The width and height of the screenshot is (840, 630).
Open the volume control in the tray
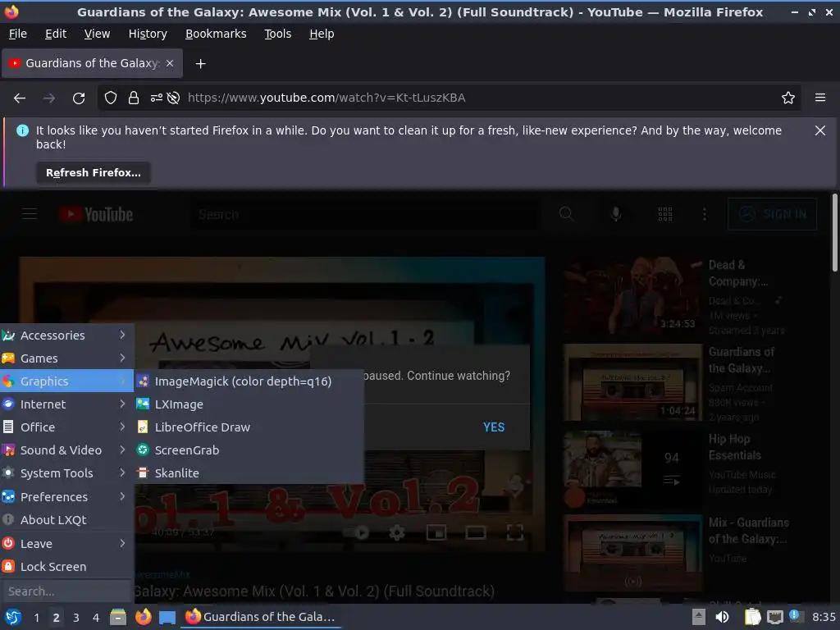pos(722,617)
